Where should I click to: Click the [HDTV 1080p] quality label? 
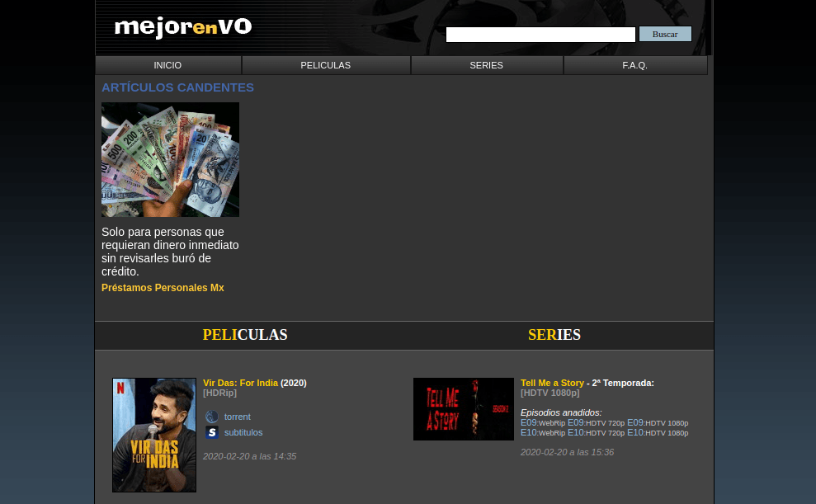pos(550,393)
